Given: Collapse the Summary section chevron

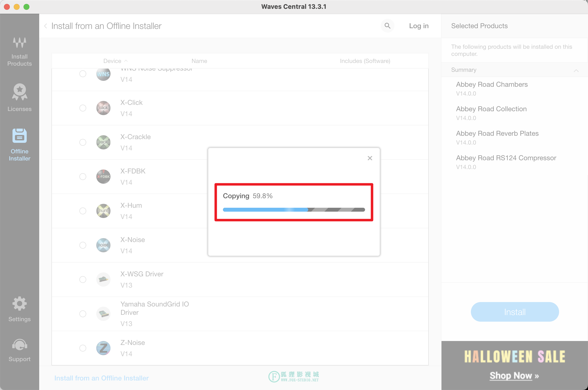Looking at the screenshot, I should pyautogui.click(x=576, y=71).
